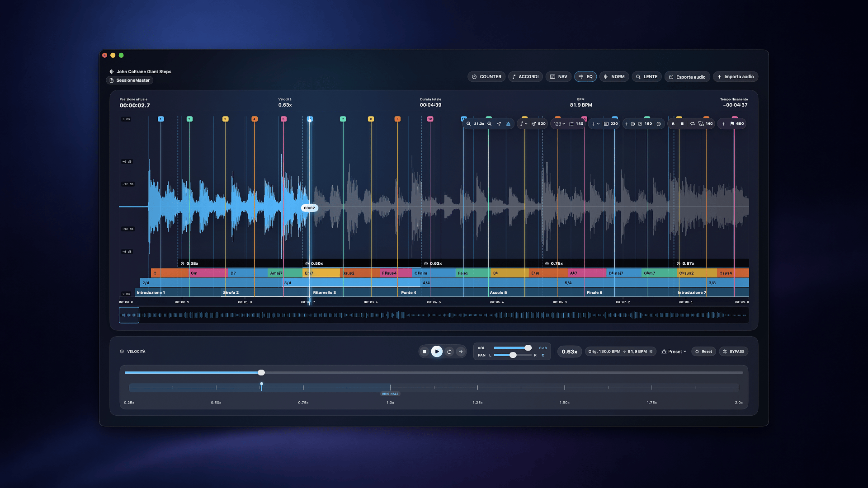Click the restart loop circular arrow
Image resolution: width=868 pixels, height=488 pixels.
coord(449,352)
